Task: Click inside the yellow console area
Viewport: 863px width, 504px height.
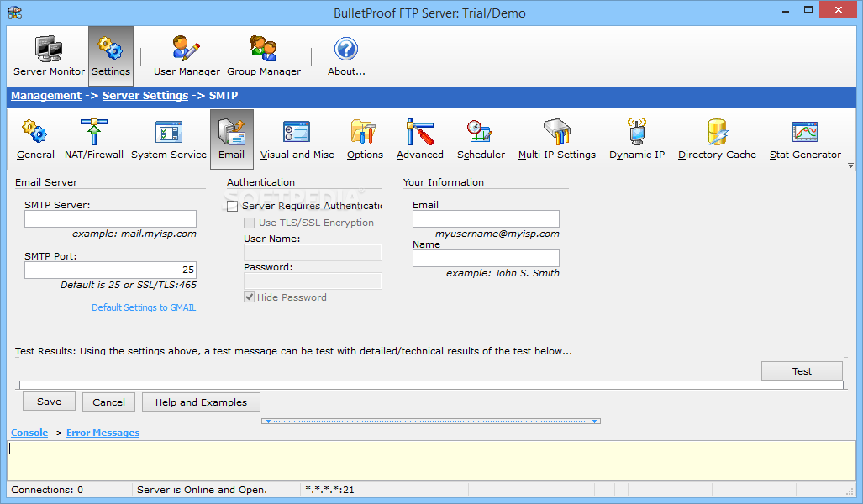Action: [432, 460]
